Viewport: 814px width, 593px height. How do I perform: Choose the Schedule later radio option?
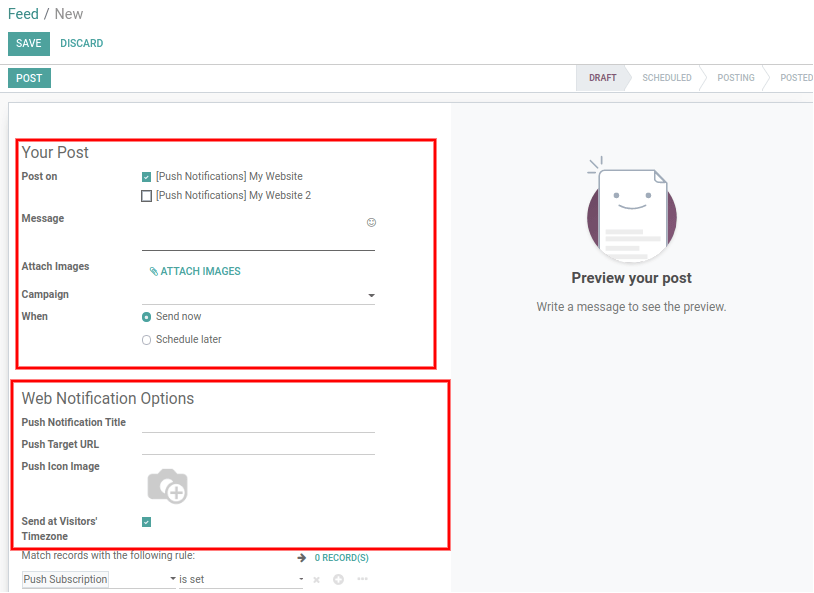tap(146, 340)
